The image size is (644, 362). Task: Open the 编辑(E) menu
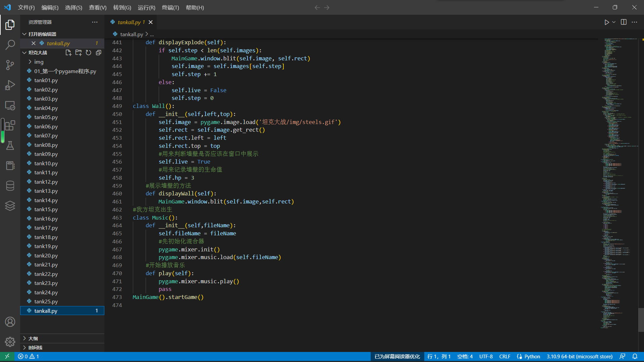(50, 7)
